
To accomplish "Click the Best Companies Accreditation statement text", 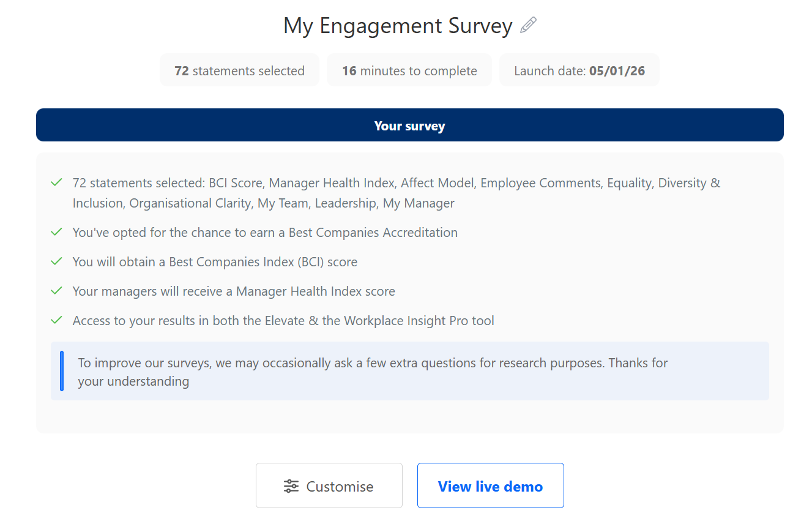I will tap(265, 233).
